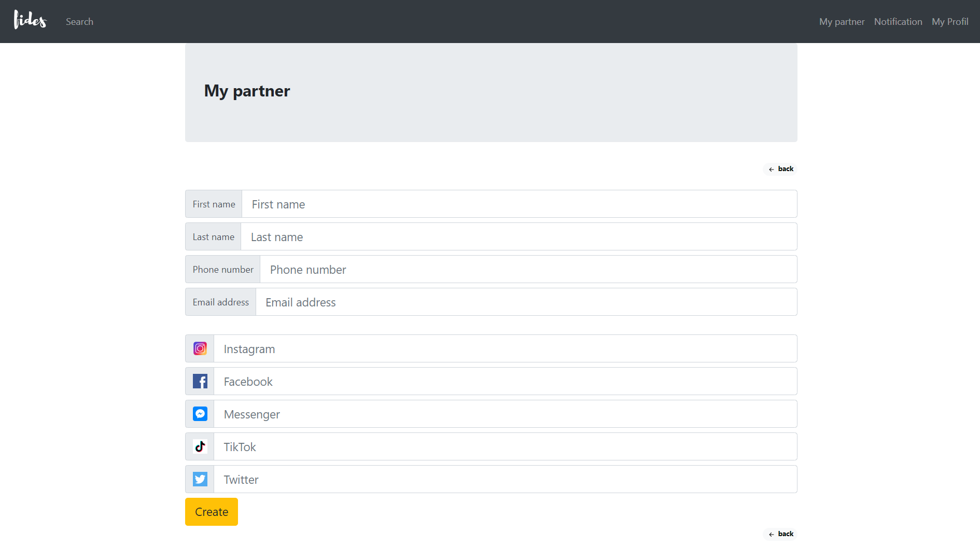Screen dimensions: 980x560
Task: Go to My partner in navbar
Action: pos(842,22)
